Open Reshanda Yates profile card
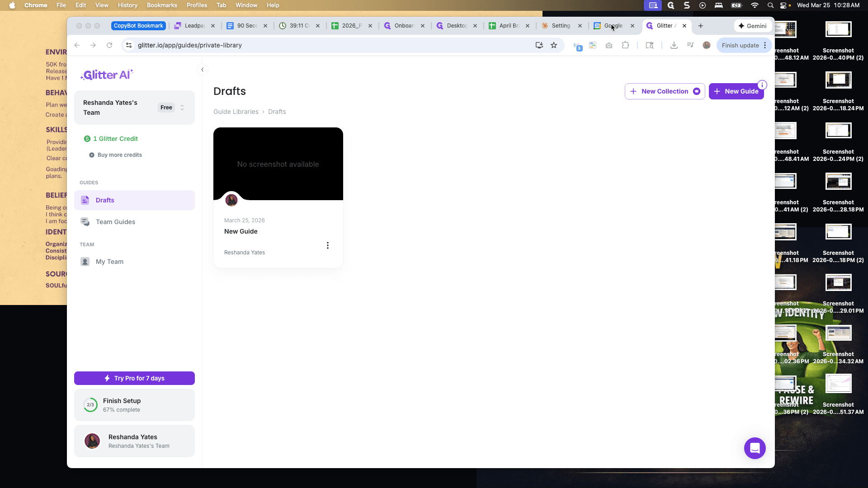The height and width of the screenshot is (488, 868). [x=134, y=441]
